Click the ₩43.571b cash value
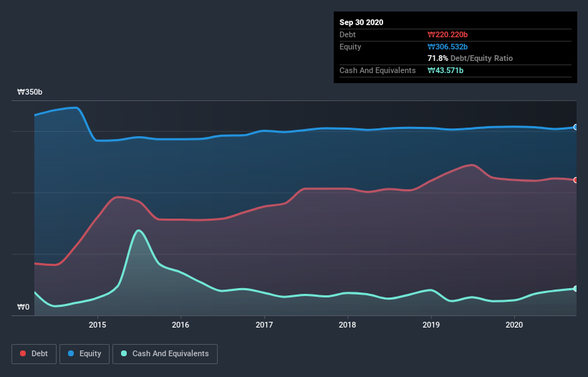This screenshot has width=588, height=377. tap(445, 70)
